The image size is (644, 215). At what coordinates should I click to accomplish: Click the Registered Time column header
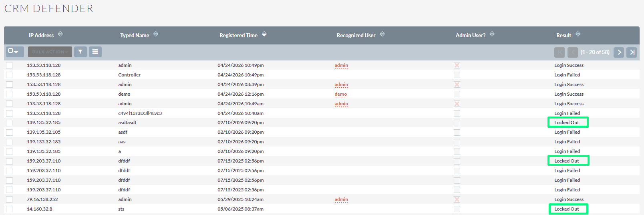click(238, 35)
